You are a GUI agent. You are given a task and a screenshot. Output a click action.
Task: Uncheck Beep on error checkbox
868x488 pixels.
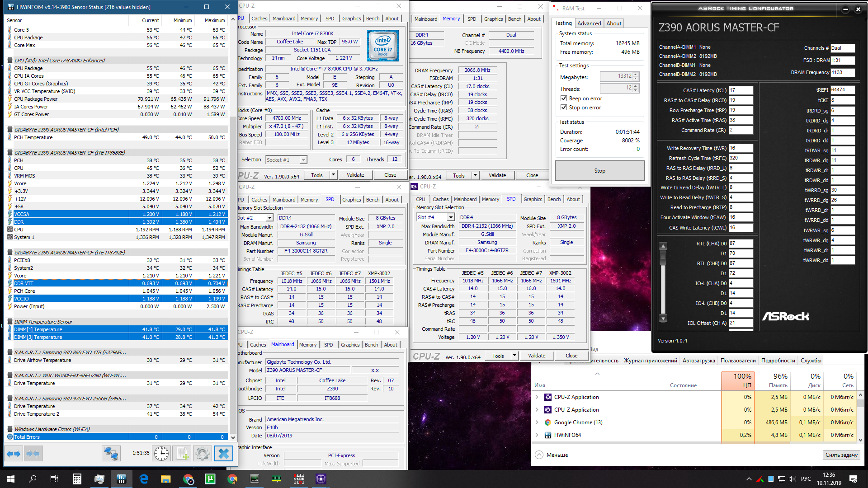click(564, 99)
